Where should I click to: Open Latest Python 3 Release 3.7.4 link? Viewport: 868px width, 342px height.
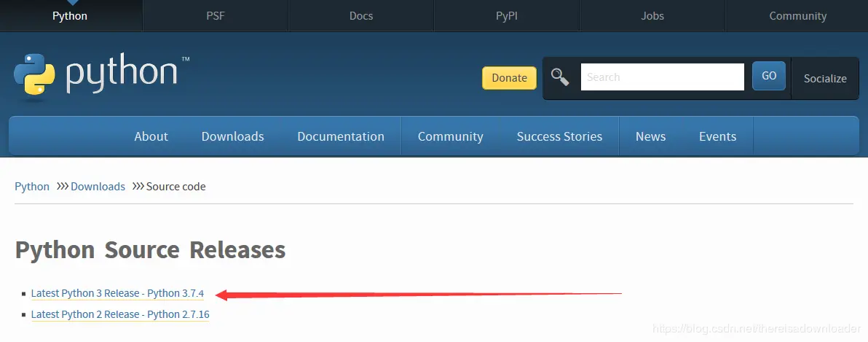(x=117, y=293)
